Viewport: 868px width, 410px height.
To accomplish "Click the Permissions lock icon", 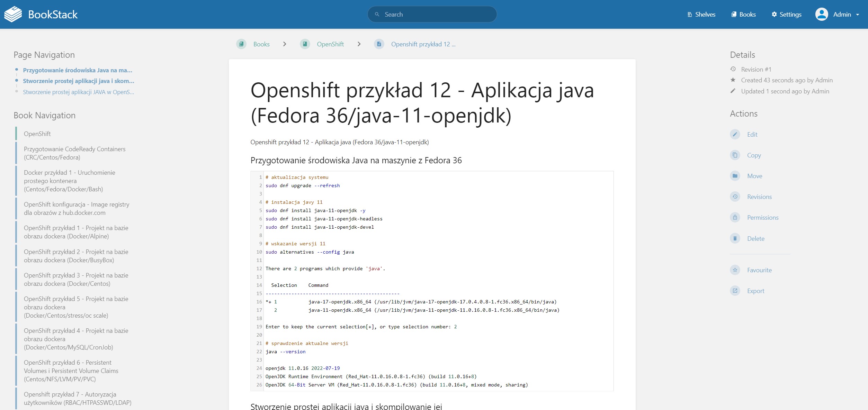I will click(x=735, y=217).
